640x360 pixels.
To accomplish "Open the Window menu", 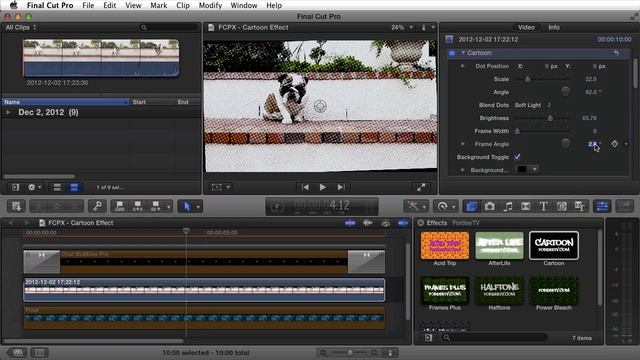I will 244,5.
